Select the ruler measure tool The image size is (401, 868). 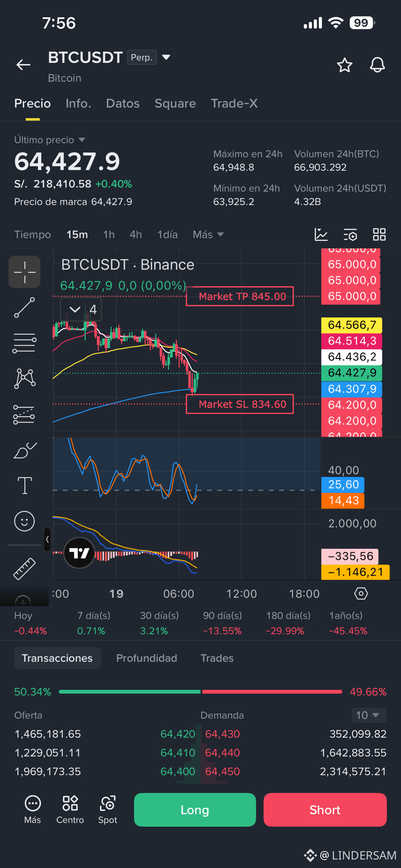(x=24, y=569)
